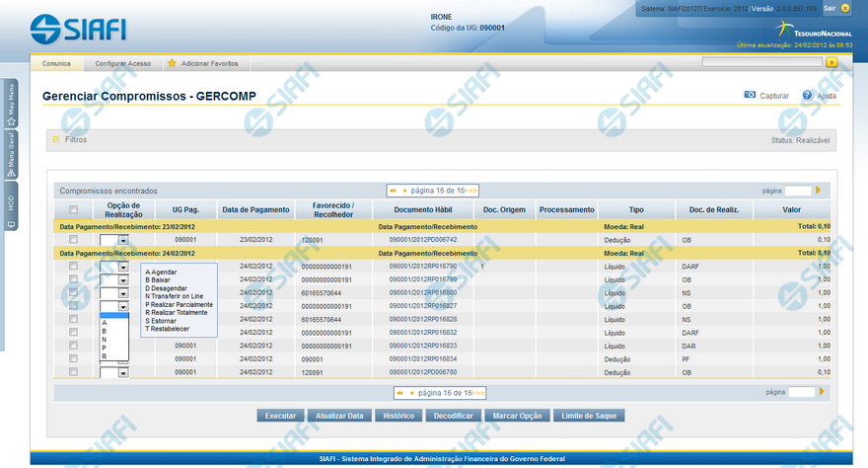Toggle the select-all checkbox in table header

pyautogui.click(x=73, y=209)
